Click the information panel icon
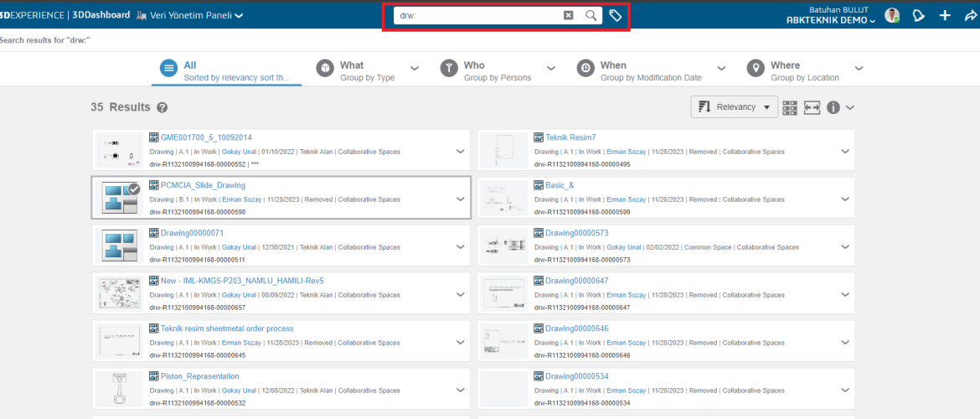Viewport: 980px width, 419px height. 833,107
